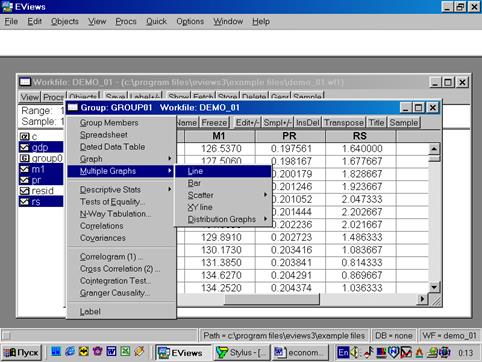Viewport: 482px width, 362px height.
Task: Click the spreadsheet scroll up arrow
Action: pyautogui.click(x=434, y=149)
